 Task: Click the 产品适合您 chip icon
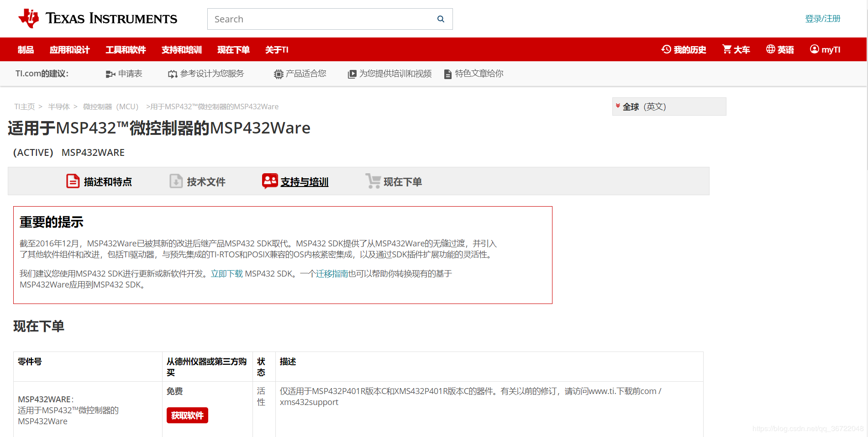pyautogui.click(x=278, y=74)
